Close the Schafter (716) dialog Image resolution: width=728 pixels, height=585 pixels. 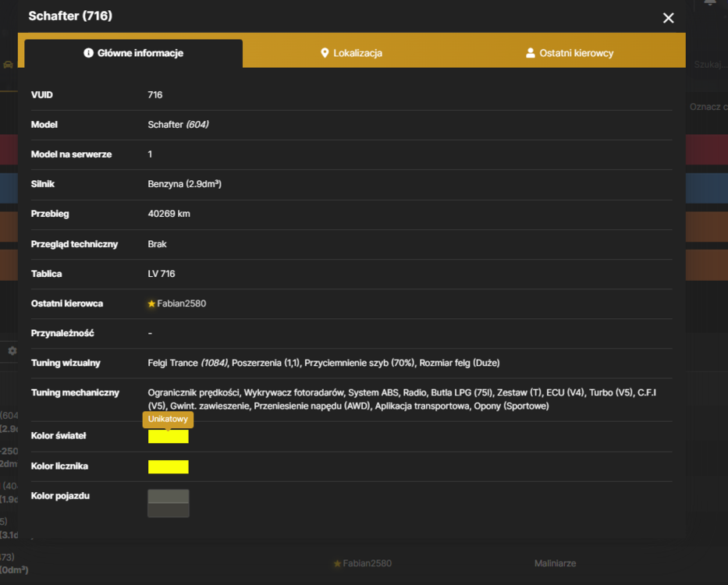668,18
